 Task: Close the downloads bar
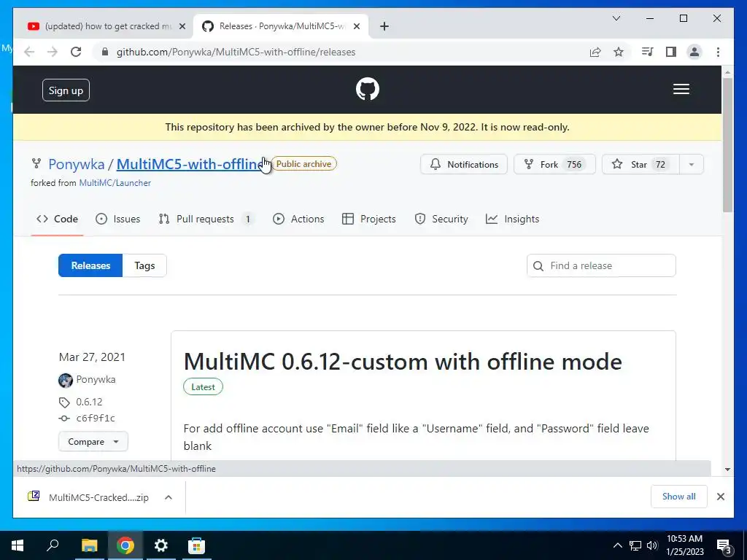[720, 497]
